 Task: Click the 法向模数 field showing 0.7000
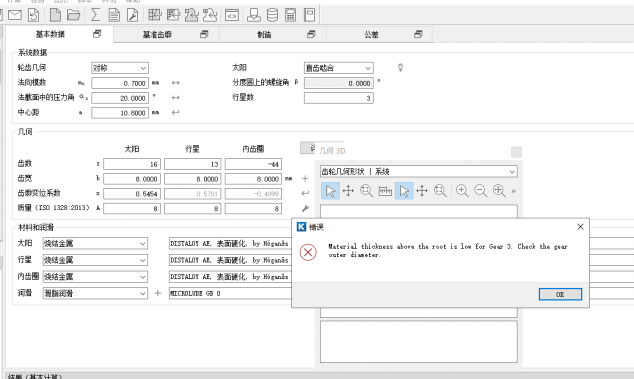coord(120,83)
